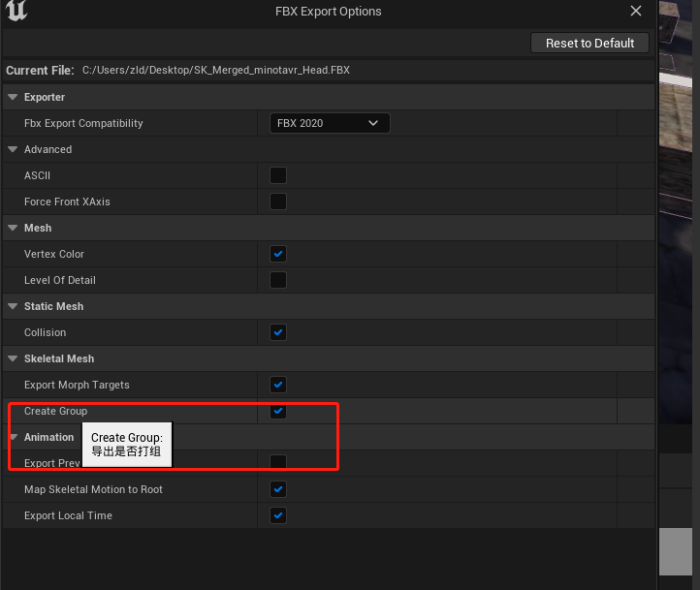
Task: Enable Export Preview Mesh checkbox
Action: pyautogui.click(x=278, y=463)
